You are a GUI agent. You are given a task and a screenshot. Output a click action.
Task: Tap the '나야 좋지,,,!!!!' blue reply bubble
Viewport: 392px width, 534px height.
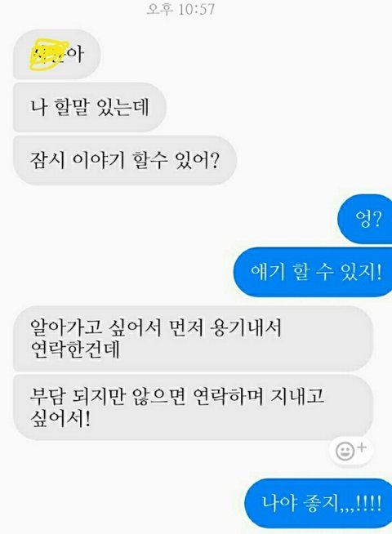pyautogui.click(x=318, y=503)
